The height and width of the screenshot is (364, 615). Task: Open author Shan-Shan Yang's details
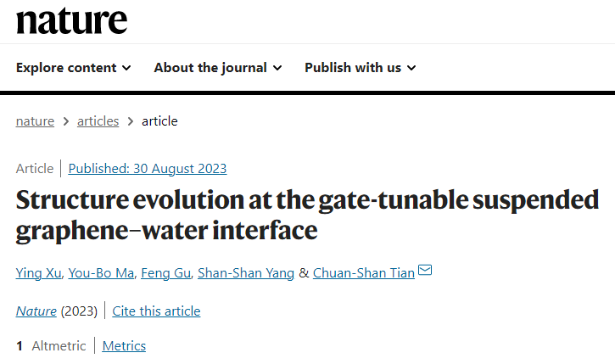tap(246, 273)
